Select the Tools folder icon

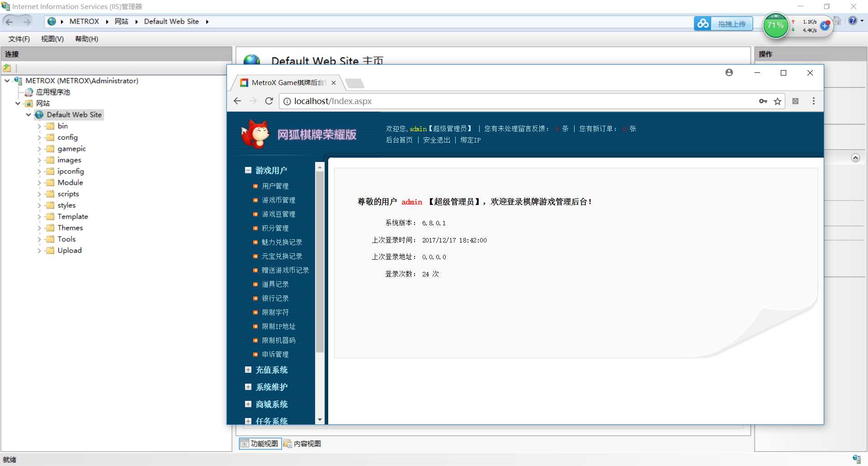coord(50,239)
